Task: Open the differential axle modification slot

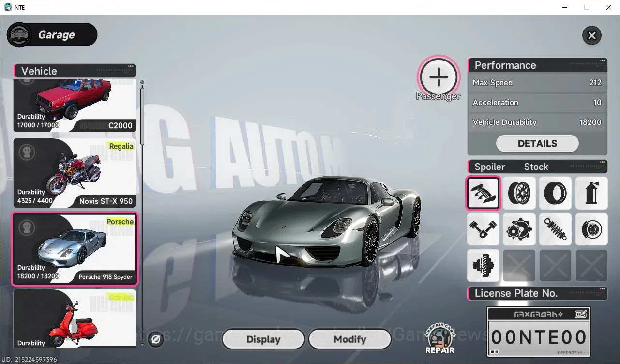Action: click(x=483, y=265)
